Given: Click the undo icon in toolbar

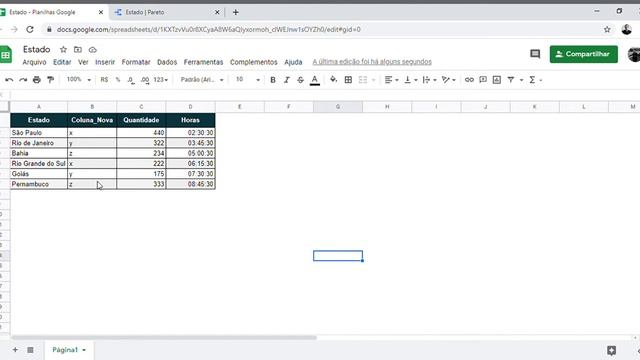Looking at the screenshot, I should pos(9,80).
